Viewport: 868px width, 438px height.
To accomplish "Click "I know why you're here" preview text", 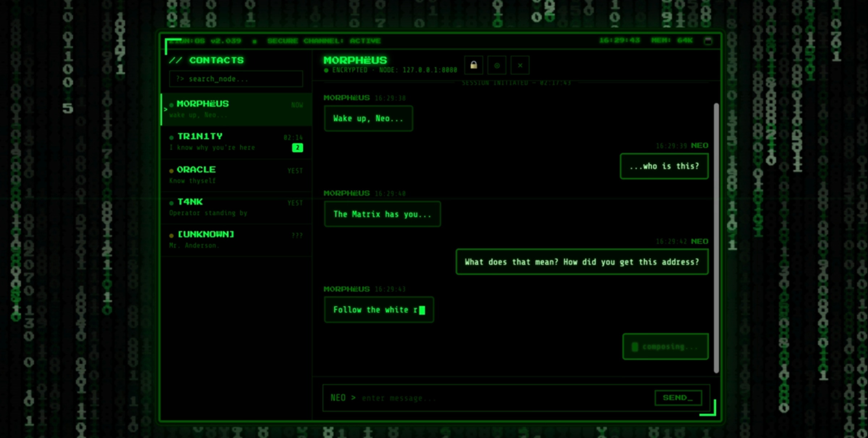I will coord(212,148).
